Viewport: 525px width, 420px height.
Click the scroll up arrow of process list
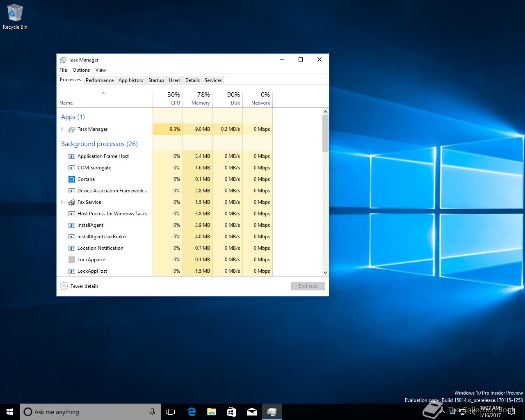[x=325, y=112]
